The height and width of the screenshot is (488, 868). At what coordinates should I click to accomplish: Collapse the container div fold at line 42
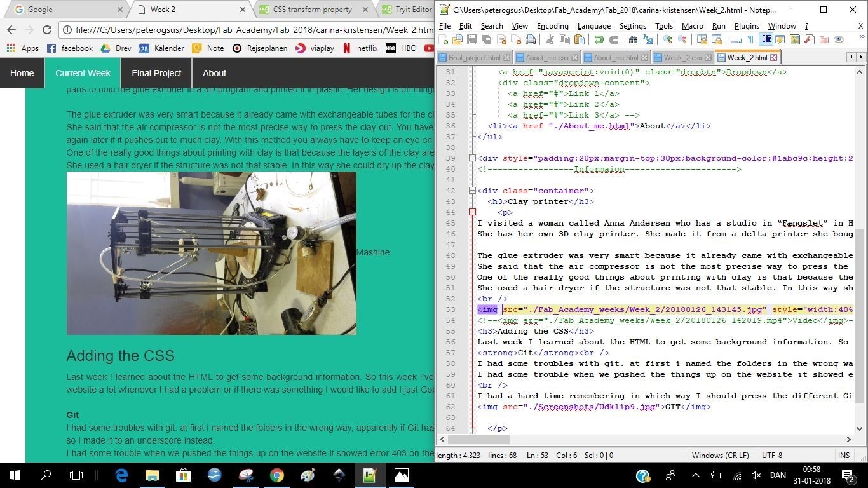coord(472,191)
